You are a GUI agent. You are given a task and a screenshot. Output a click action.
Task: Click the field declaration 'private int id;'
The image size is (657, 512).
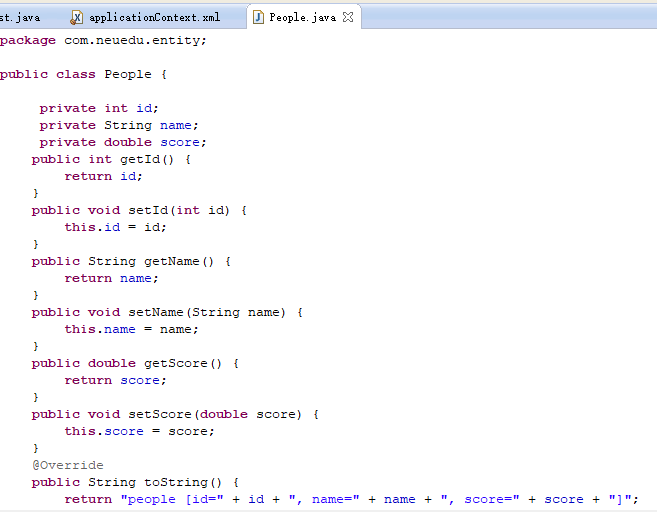click(99, 109)
